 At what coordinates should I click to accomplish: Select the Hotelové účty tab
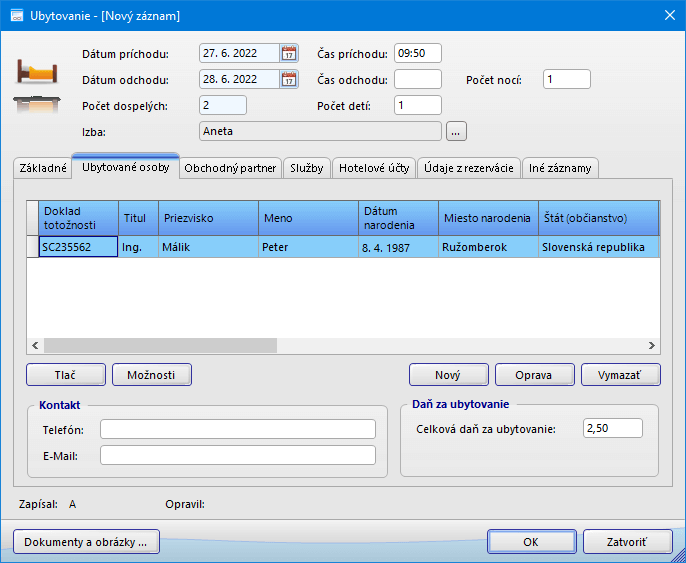click(373, 168)
